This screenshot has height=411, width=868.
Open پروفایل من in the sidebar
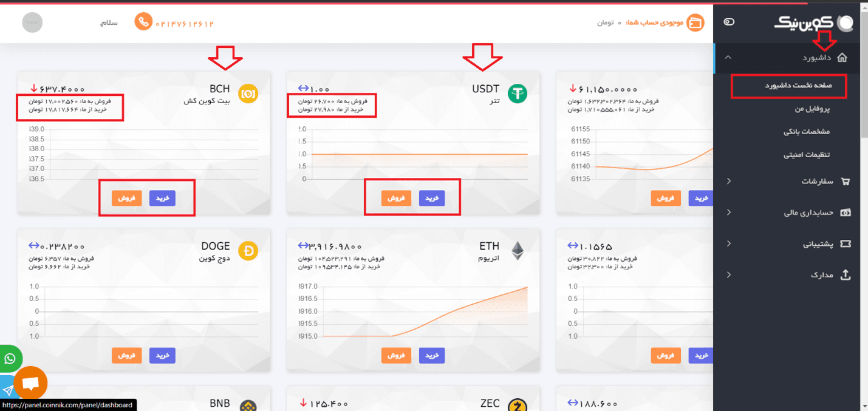pyautogui.click(x=812, y=109)
